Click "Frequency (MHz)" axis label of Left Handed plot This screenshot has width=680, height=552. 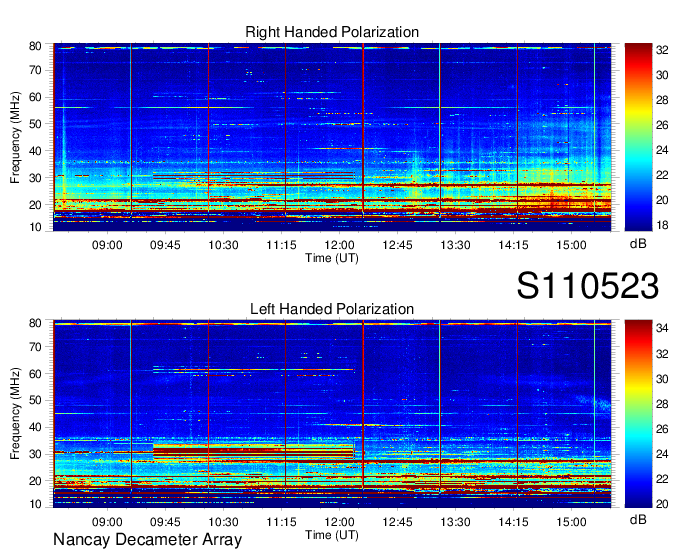(15, 414)
